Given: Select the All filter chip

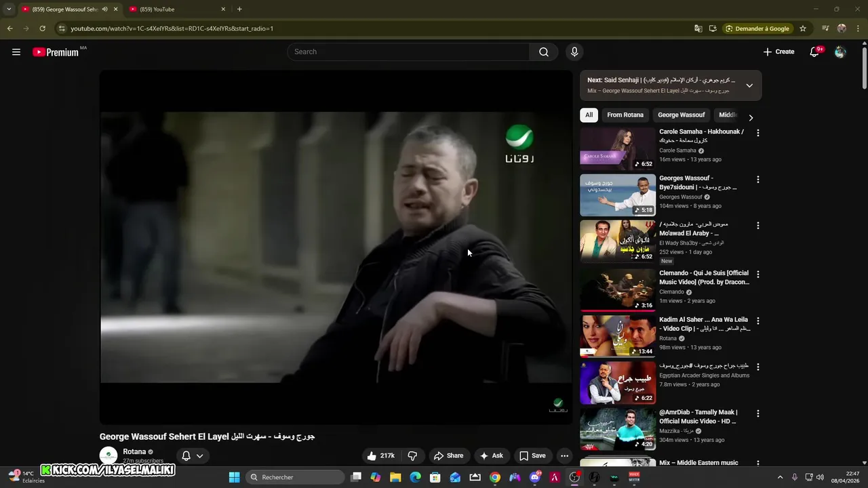Looking at the screenshot, I should tap(589, 115).
